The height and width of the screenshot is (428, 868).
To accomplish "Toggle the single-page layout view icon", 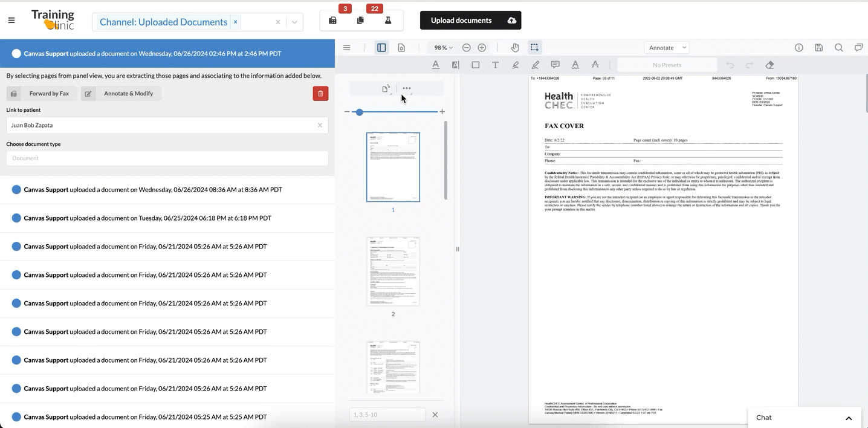I will (x=381, y=47).
